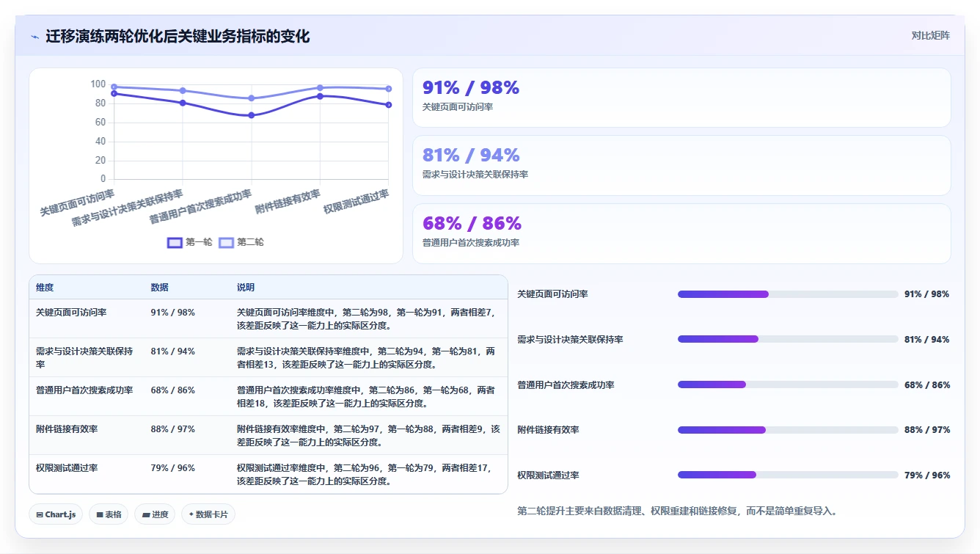Click the 数据 table column header

[159, 288]
